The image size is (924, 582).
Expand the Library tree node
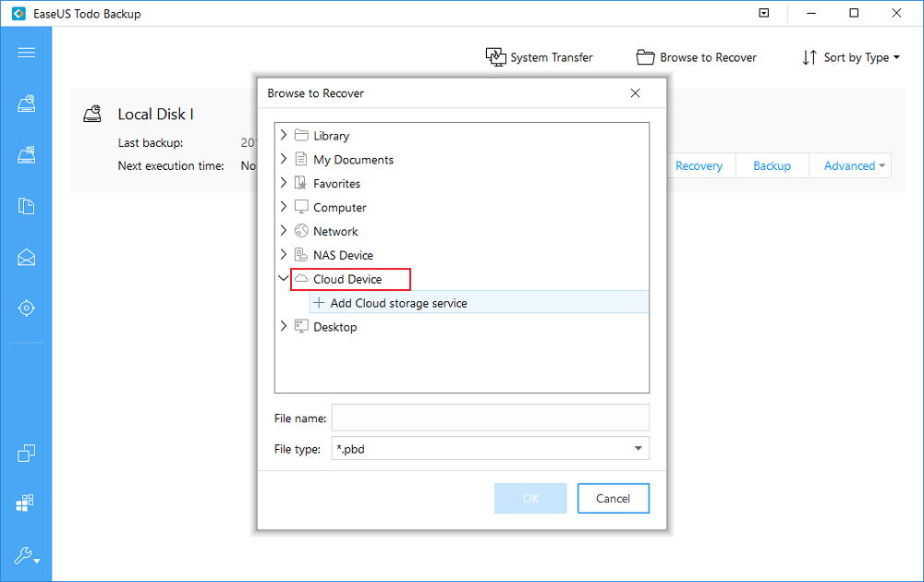284,135
